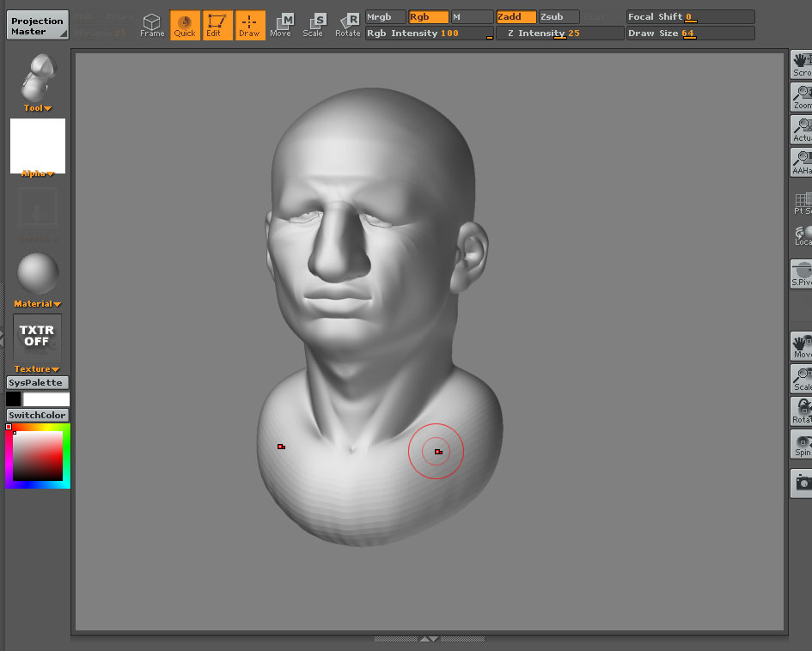Click the Move hand icon in right shelf
The image size is (812, 651).
tap(802, 345)
